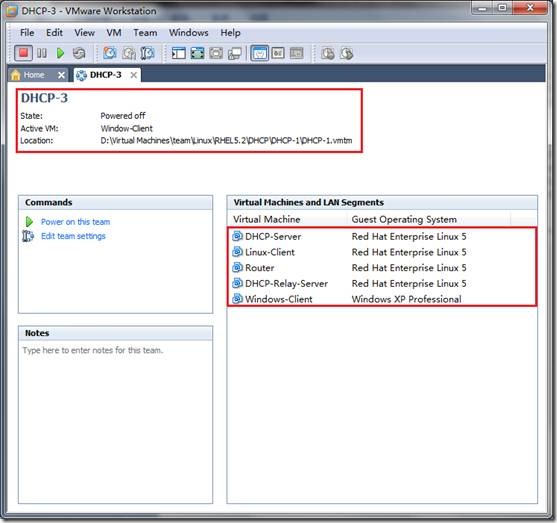Click the Windows-Client VM icon
The image size is (557, 523).
click(237, 299)
